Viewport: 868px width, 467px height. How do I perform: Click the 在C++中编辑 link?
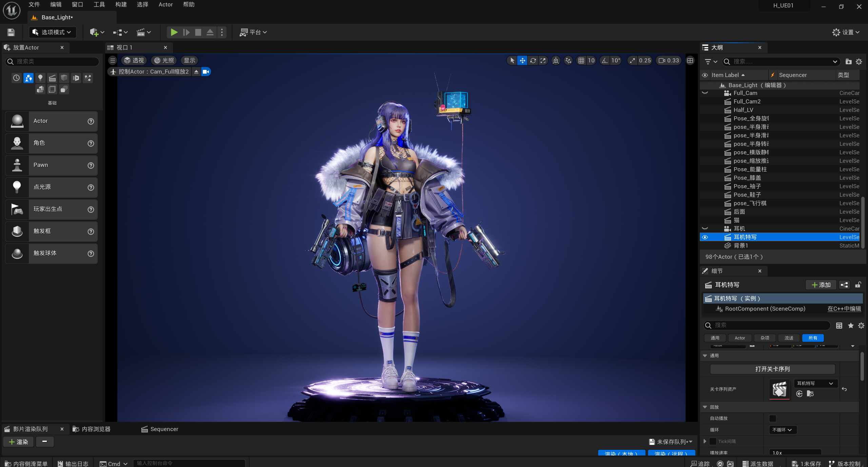pos(844,309)
